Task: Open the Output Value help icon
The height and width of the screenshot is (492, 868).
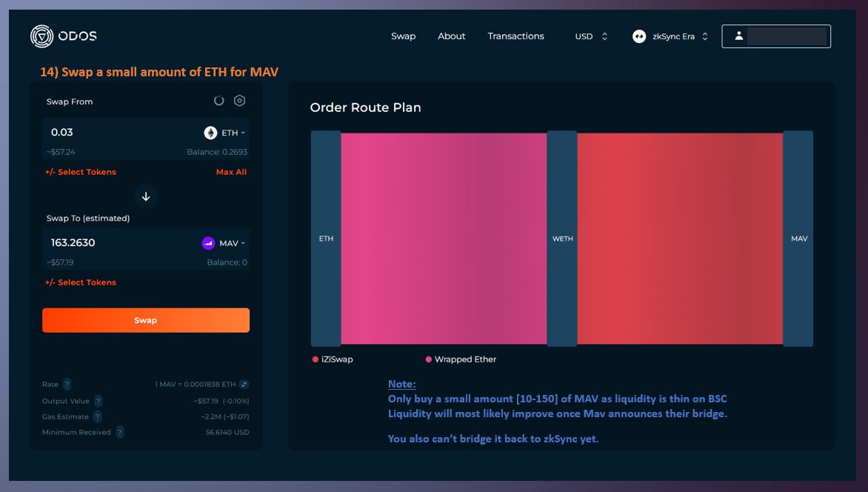Action: [98, 401]
